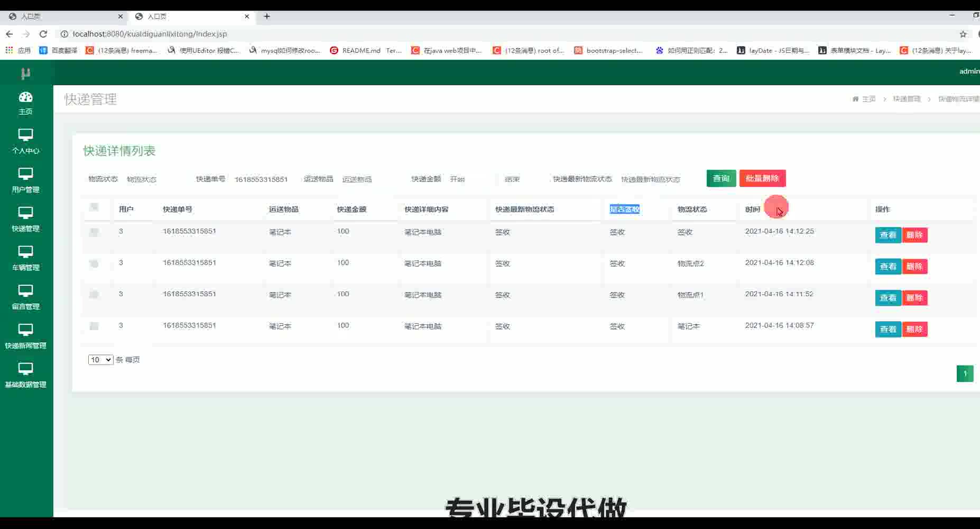
Task: Click the 快递单号 column header
Action: (x=178, y=209)
